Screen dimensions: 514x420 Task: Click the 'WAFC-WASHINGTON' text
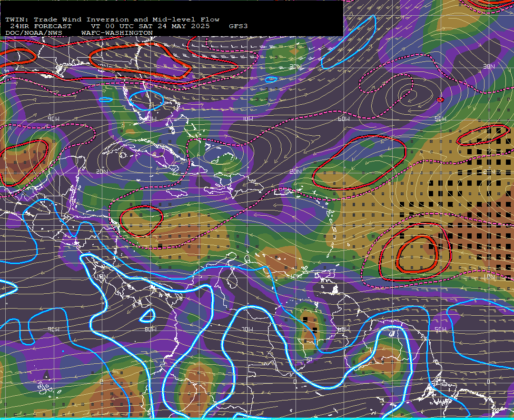click(x=117, y=33)
